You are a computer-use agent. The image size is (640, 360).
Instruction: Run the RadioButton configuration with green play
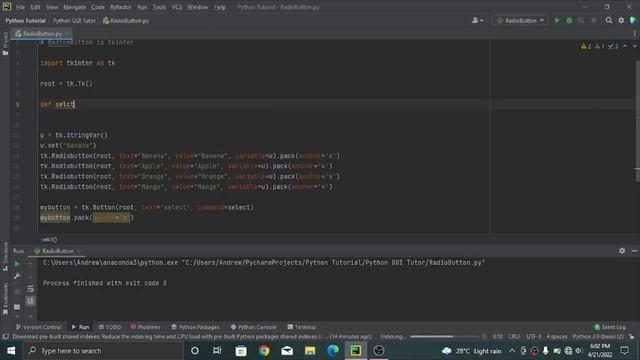557,20
